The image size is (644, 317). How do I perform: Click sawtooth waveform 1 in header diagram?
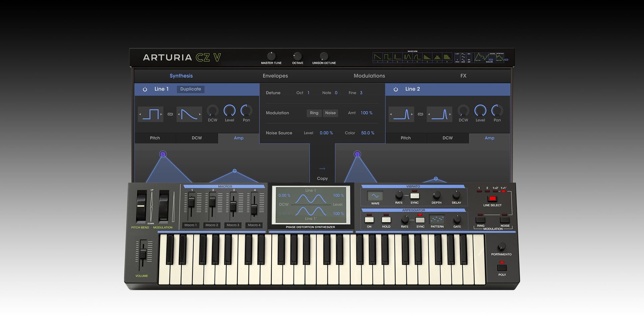point(378,57)
